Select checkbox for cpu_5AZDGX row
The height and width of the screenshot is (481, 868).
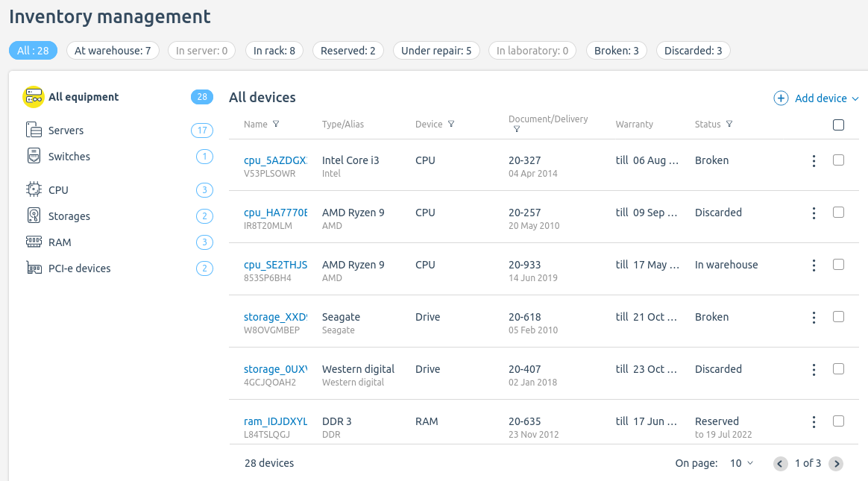point(839,160)
